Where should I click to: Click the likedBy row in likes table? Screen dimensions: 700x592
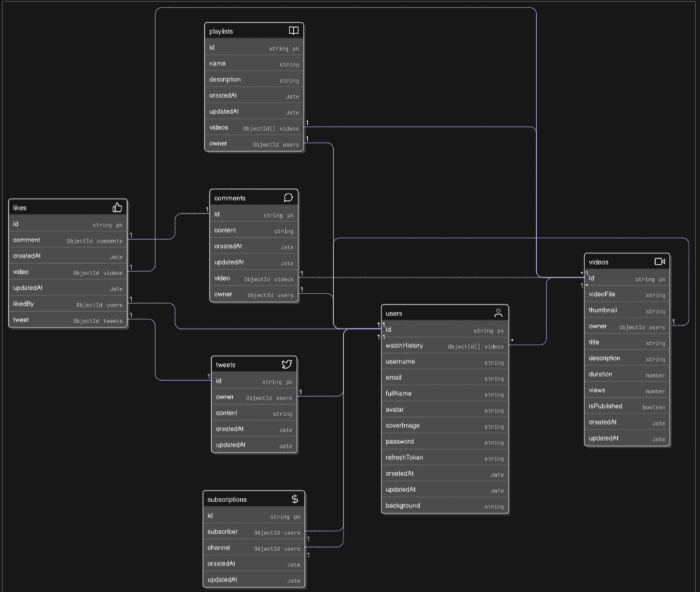pos(68,304)
